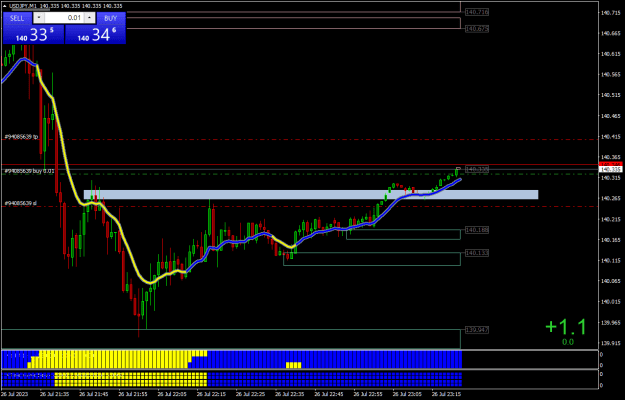Viewport: 625px width, 400px height.
Task: Click the 140.675 level price label
Action: [477, 29]
